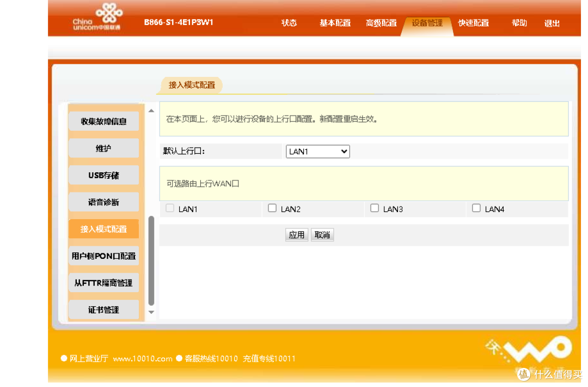Screen dimensions: 588x387
Task: Click the sidebar scroll up arrow
Action: pos(151,111)
